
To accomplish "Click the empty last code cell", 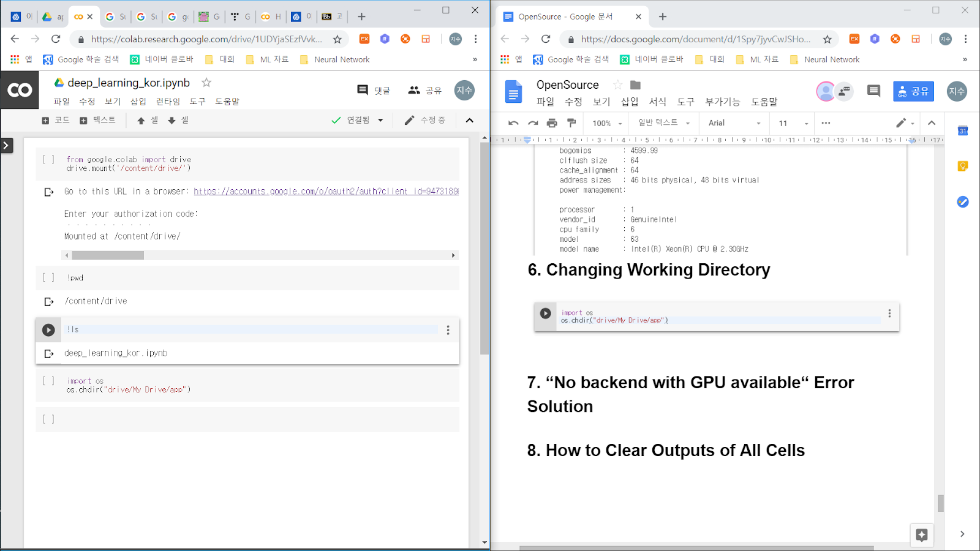I will [247, 419].
